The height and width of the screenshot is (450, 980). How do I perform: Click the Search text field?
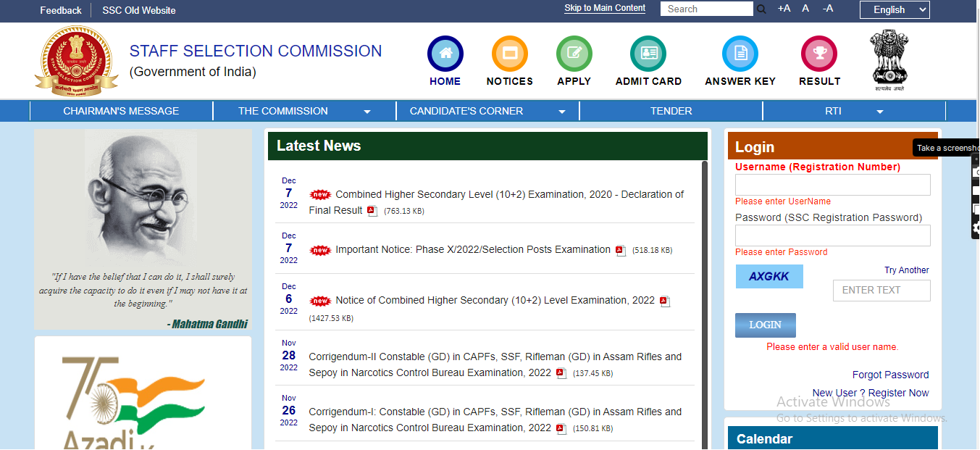(707, 9)
